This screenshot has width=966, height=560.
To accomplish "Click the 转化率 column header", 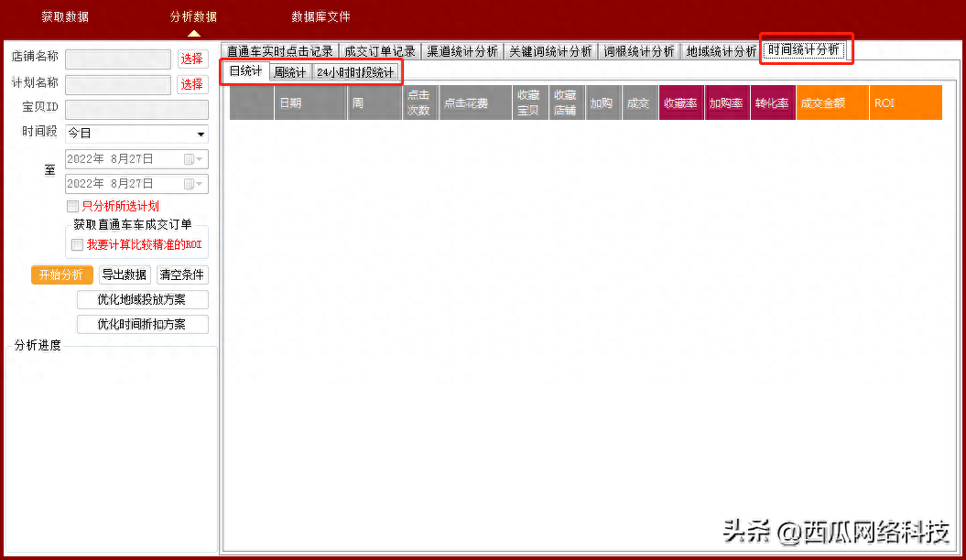I will point(772,103).
